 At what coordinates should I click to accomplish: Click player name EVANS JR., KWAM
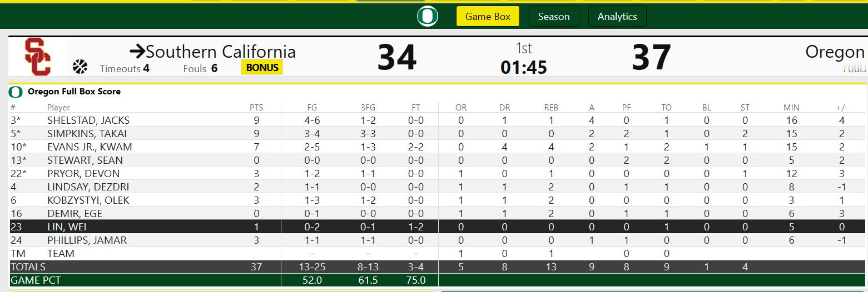point(90,147)
